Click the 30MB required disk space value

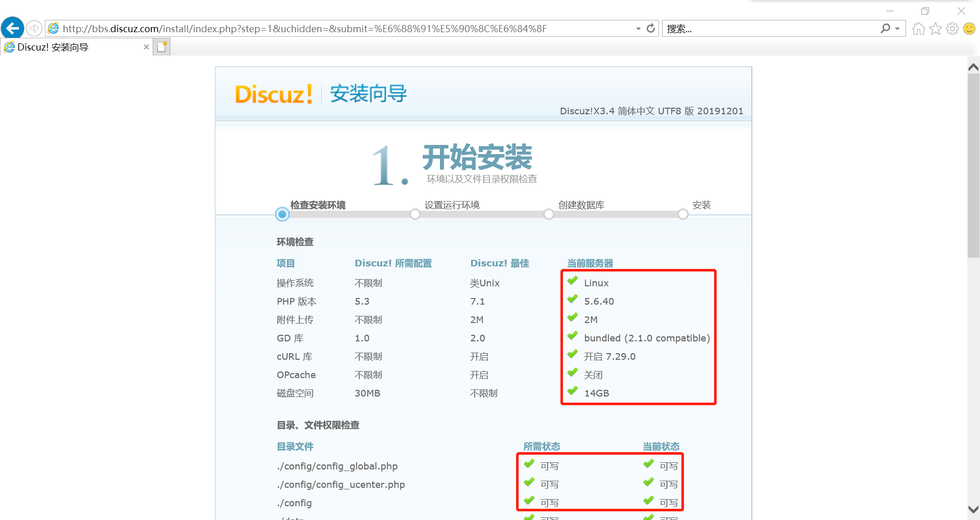tap(367, 393)
